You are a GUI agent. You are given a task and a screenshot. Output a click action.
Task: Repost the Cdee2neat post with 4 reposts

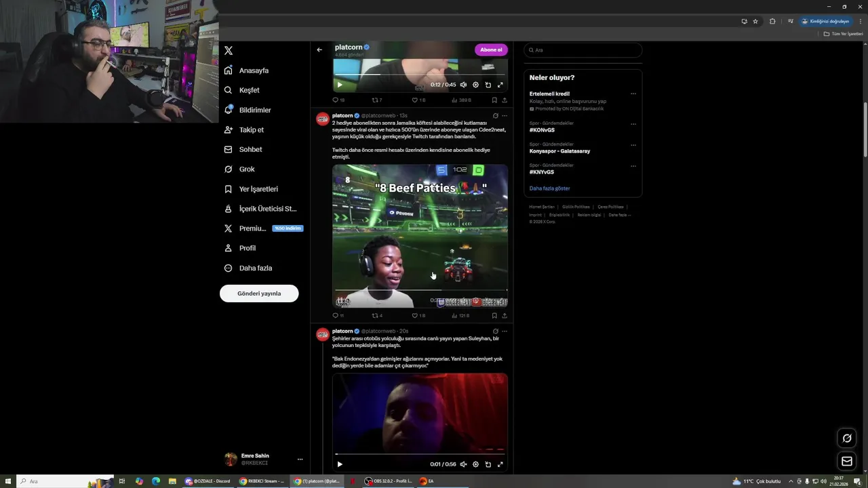coord(377,316)
